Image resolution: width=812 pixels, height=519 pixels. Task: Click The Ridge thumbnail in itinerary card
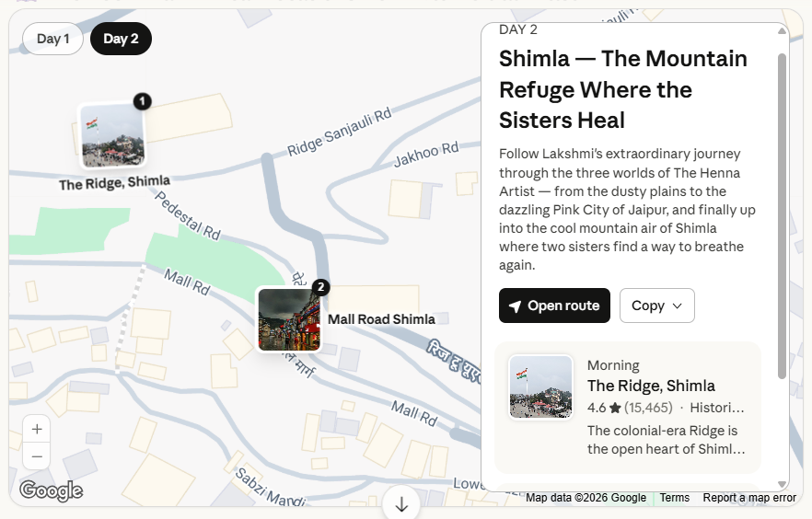tap(540, 386)
